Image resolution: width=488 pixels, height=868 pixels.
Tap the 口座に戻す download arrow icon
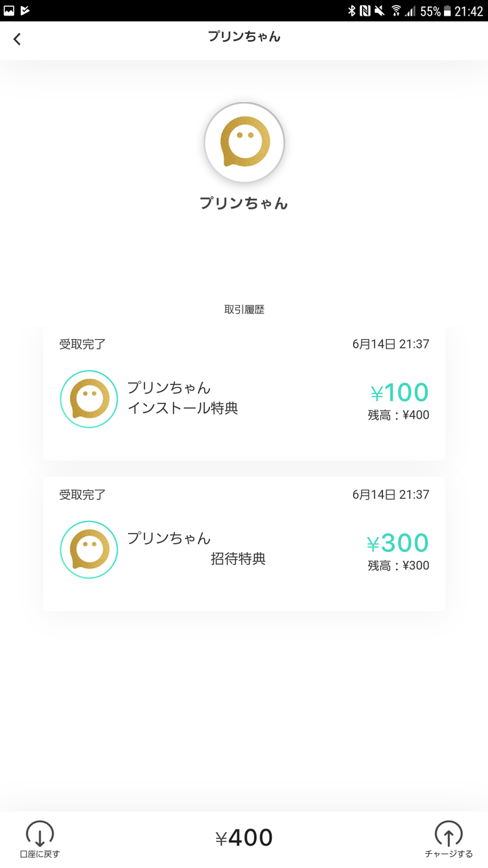click(x=39, y=833)
